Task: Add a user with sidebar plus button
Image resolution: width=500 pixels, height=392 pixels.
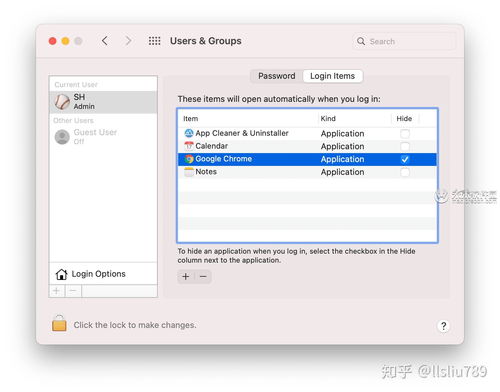Action: click(x=57, y=291)
